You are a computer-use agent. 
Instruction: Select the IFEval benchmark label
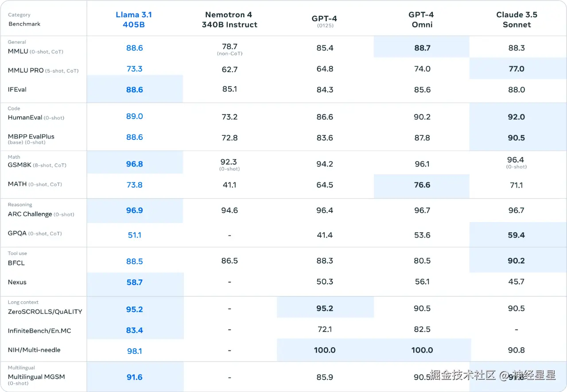click(x=17, y=89)
